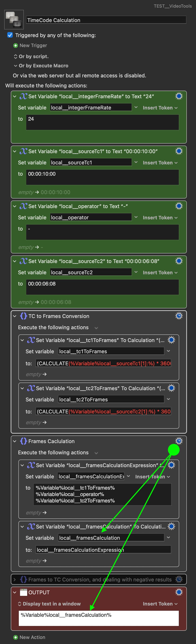Open Insert Token menu for sourceTc2 action

coord(160,273)
